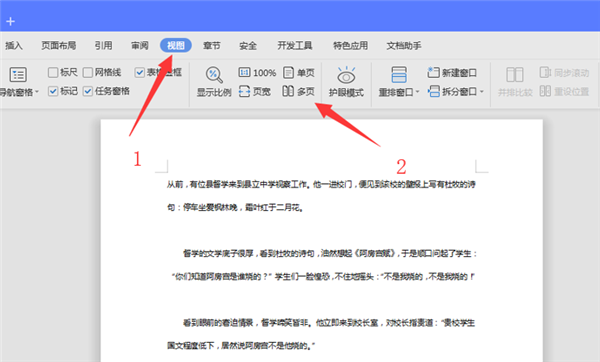Click the line containing 停车坐爱枫林晚
The image size is (600, 362).
[235, 207]
